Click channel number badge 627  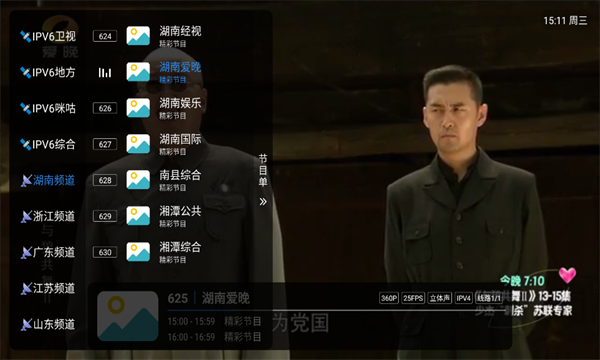[105, 144]
